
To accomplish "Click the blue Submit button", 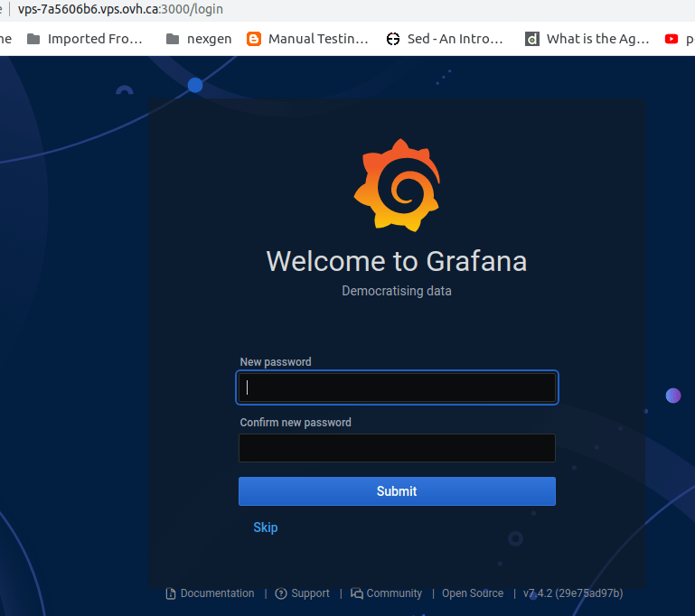I will point(397,491).
